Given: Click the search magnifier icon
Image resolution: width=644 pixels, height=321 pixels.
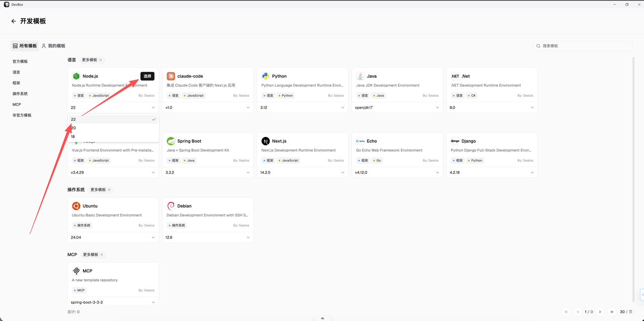Looking at the screenshot, I should tap(539, 46).
